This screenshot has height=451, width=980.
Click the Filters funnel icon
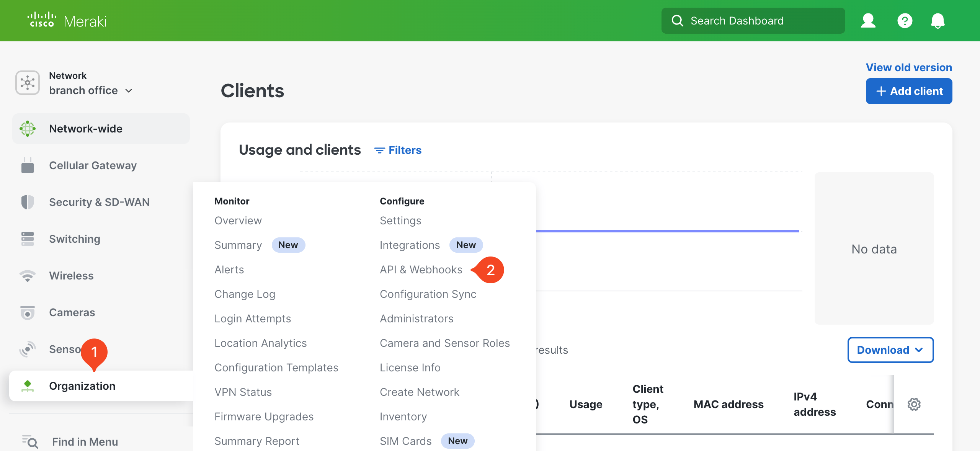379,150
